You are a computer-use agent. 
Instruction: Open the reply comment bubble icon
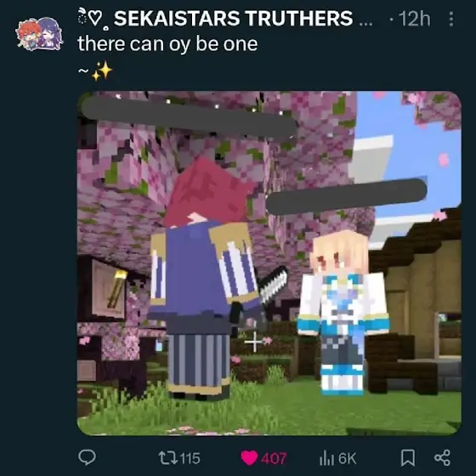tap(87, 457)
